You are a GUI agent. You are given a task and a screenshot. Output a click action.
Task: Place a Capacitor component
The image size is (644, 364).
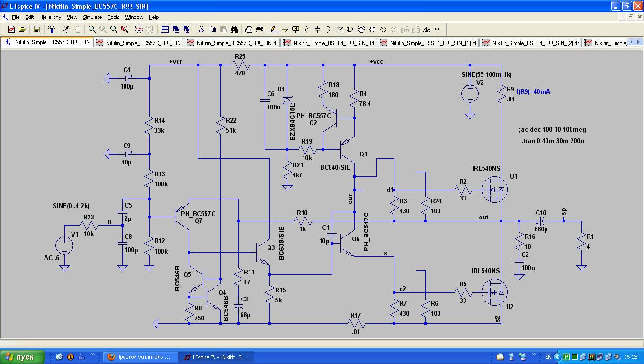318,29
